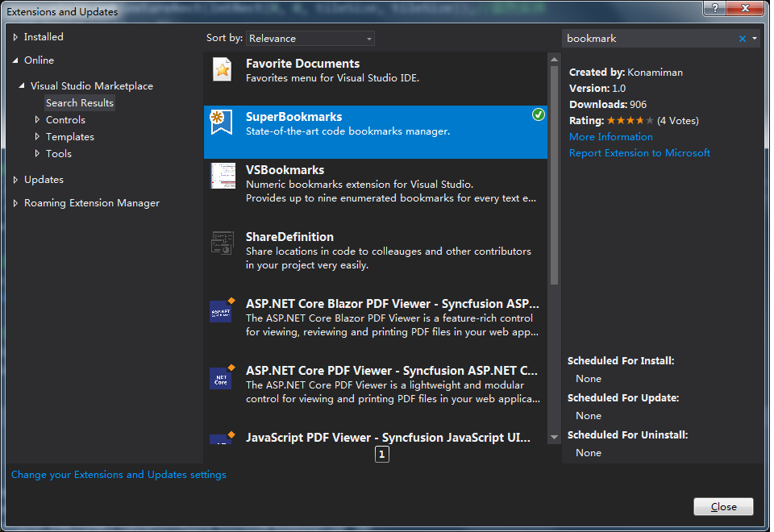Click the SuperBookmarks title text
The height and width of the screenshot is (532, 774).
pos(293,117)
